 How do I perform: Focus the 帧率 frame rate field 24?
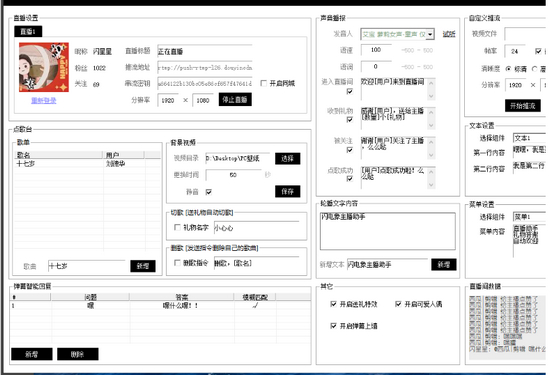(x=515, y=51)
